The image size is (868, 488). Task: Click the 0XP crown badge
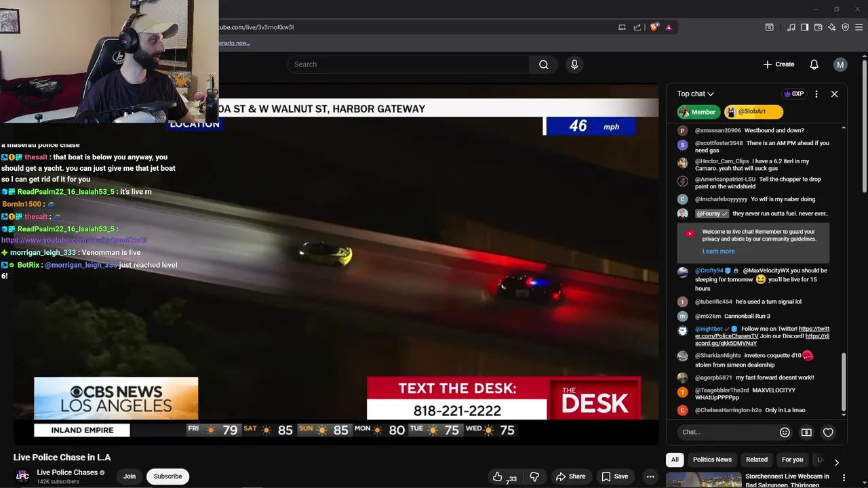click(793, 94)
